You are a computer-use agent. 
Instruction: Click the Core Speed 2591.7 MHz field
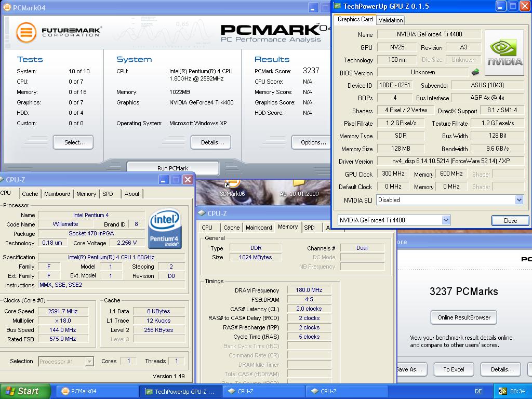(63, 311)
